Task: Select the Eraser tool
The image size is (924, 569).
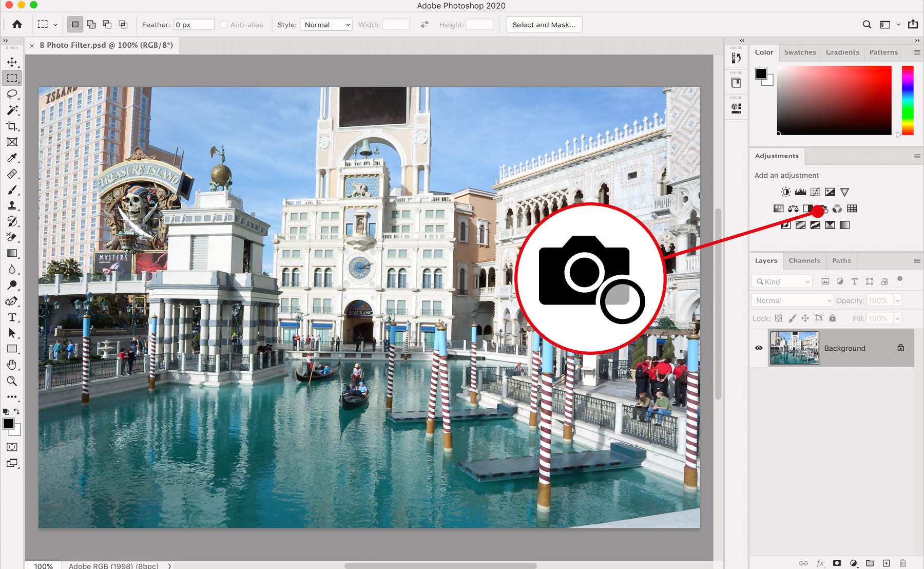Action: 12,237
